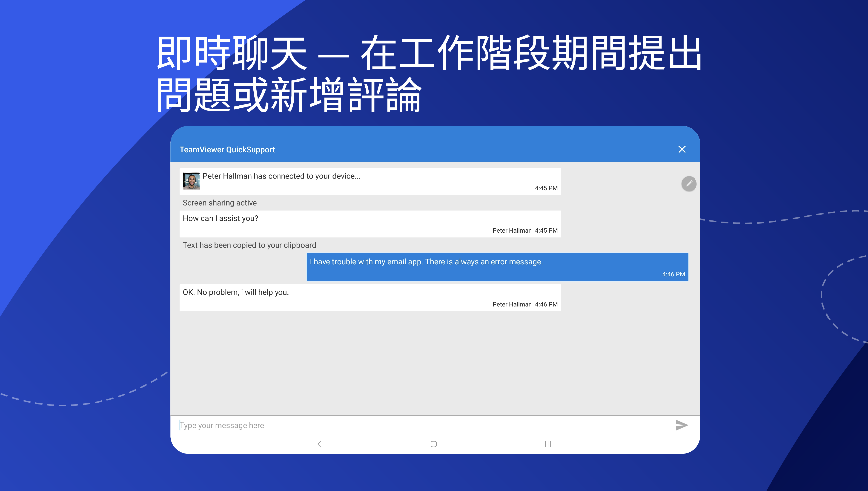
Task: Select the "I have trouble with my email app" message
Action: [x=497, y=267]
